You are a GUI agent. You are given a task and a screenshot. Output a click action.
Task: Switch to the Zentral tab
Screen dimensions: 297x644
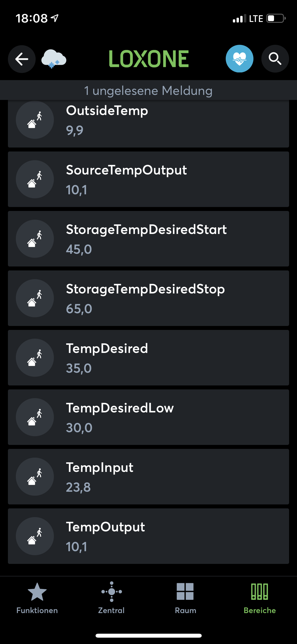[111, 598]
